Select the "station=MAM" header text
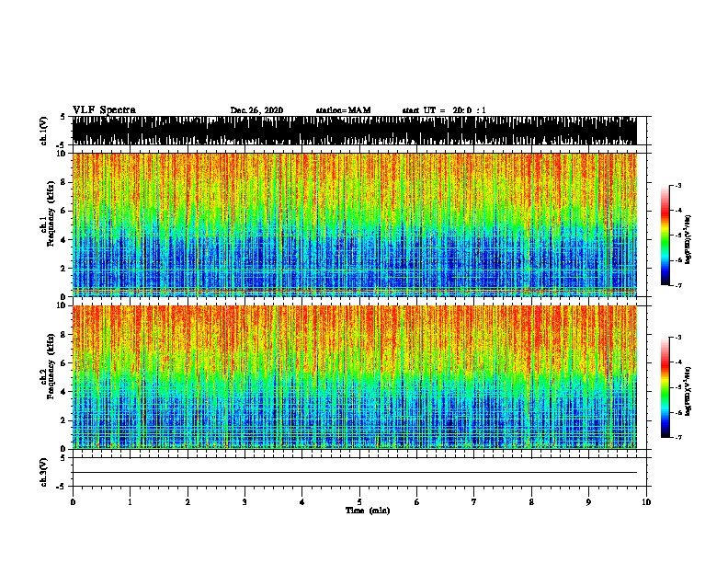The width and height of the screenshot is (728, 563). (343, 110)
